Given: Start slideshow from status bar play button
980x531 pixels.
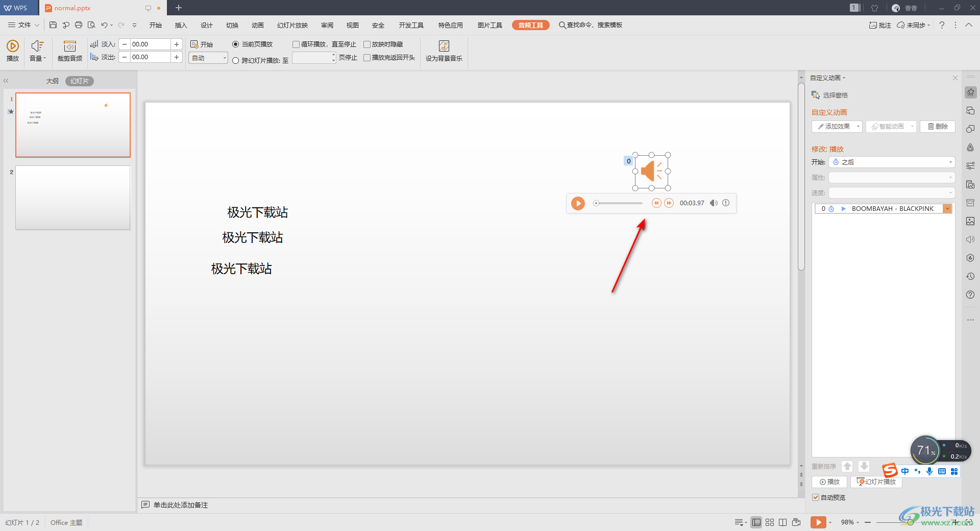Looking at the screenshot, I should click(818, 522).
